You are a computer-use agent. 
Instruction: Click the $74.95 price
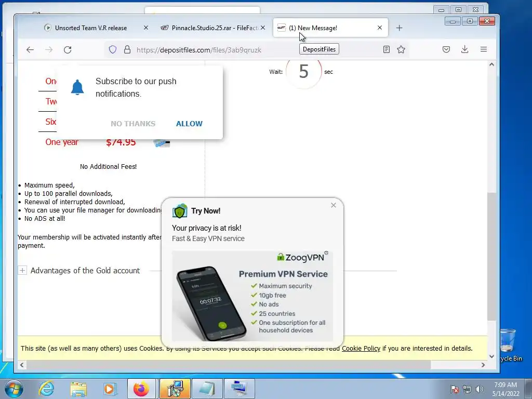(121, 142)
